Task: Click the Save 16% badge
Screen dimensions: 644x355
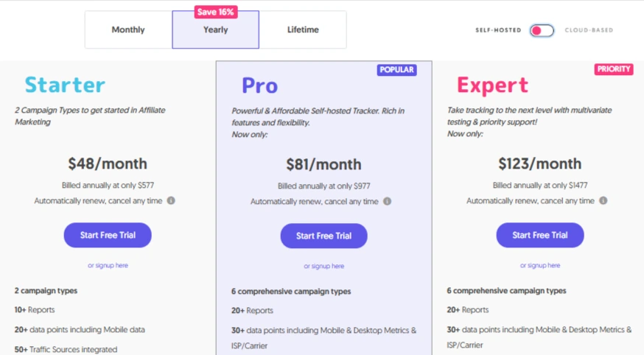Action: [216, 12]
